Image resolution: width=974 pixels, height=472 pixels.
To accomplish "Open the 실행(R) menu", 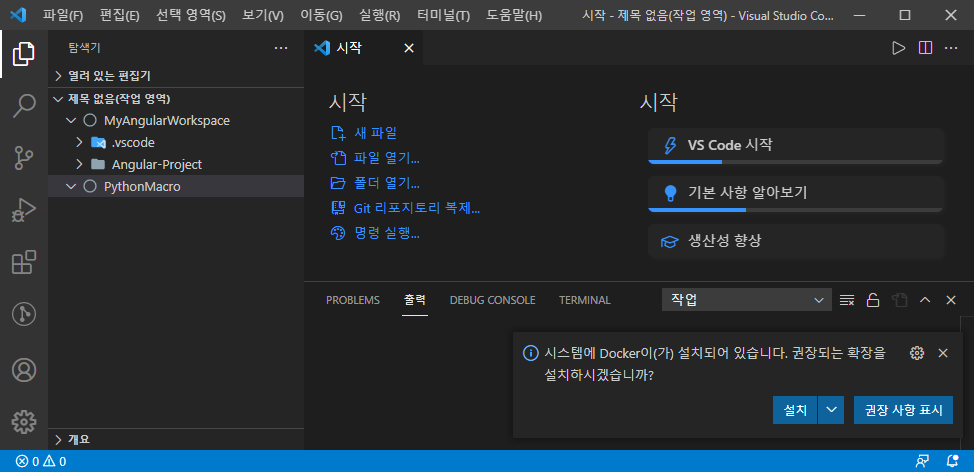I will click(379, 16).
